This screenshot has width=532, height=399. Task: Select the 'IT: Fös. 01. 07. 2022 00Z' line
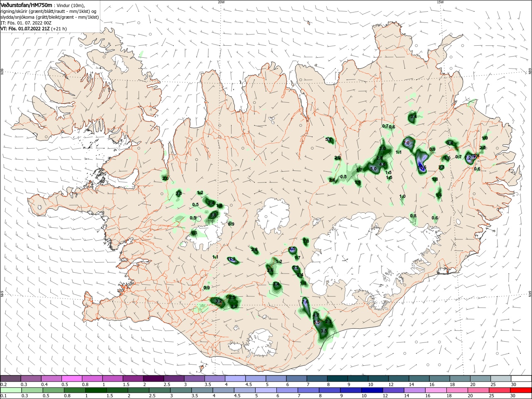(25, 23)
